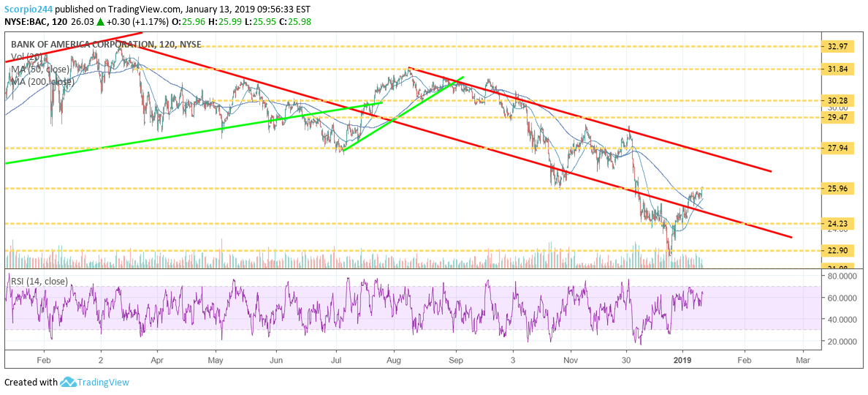Click the Aug label on the time axis
The image size is (868, 395).
(394, 360)
